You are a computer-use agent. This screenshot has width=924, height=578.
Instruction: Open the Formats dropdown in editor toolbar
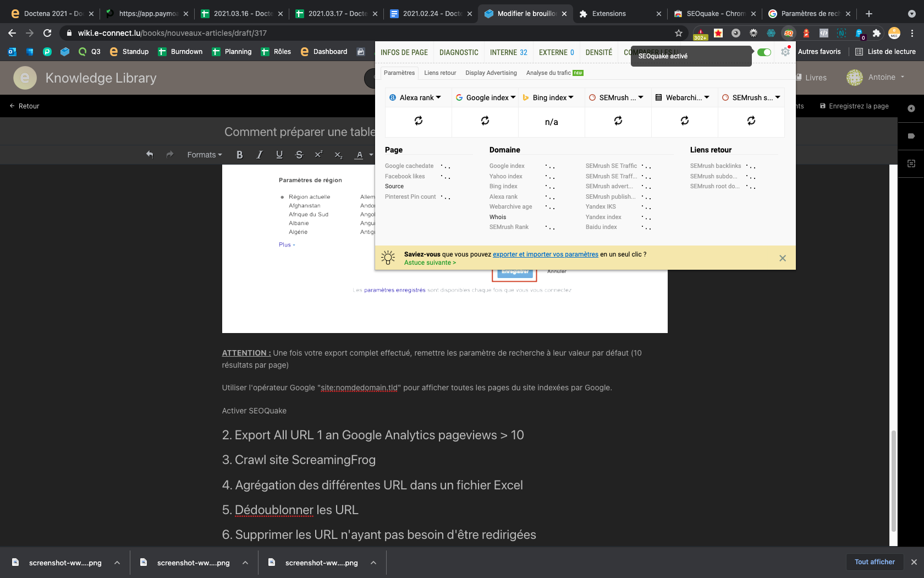click(205, 155)
